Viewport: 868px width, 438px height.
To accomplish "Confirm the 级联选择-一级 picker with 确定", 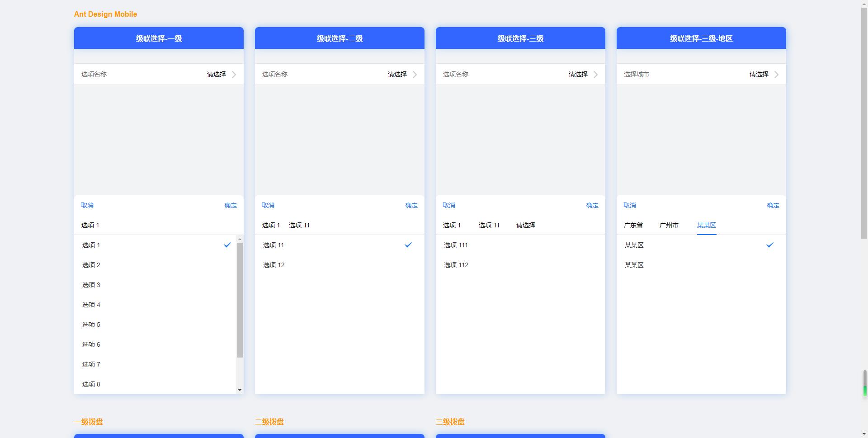I will pos(231,205).
